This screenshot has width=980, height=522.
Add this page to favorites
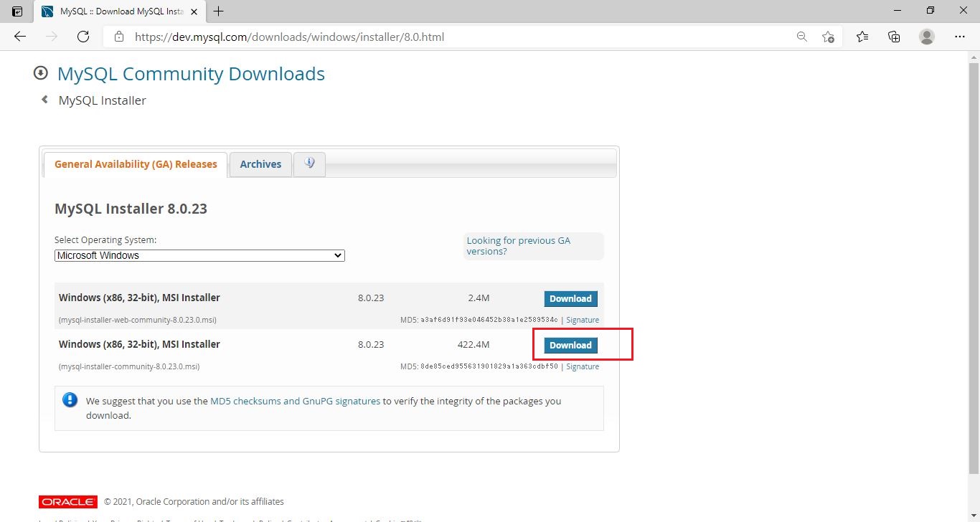(829, 37)
